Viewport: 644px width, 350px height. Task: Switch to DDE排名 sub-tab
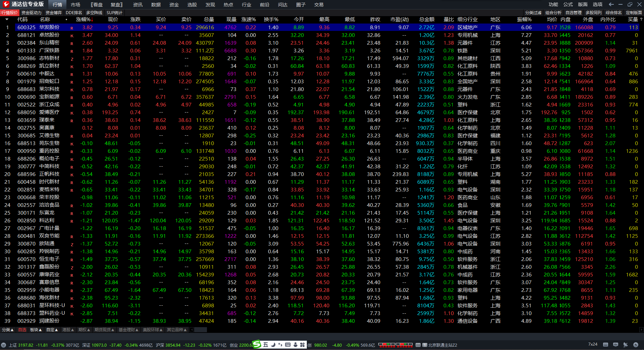click(74, 12)
